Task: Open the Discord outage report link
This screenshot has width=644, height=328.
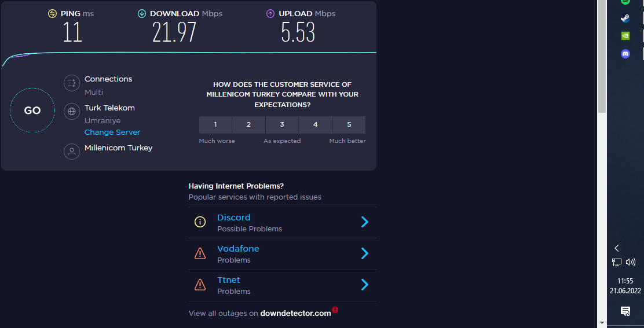Action: coord(234,218)
